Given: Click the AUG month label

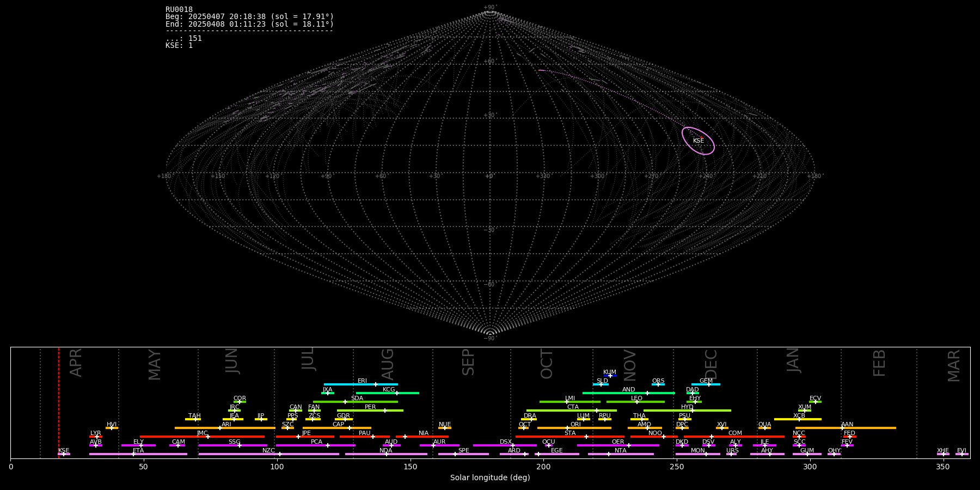Looking at the screenshot, I should (x=388, y=365).
